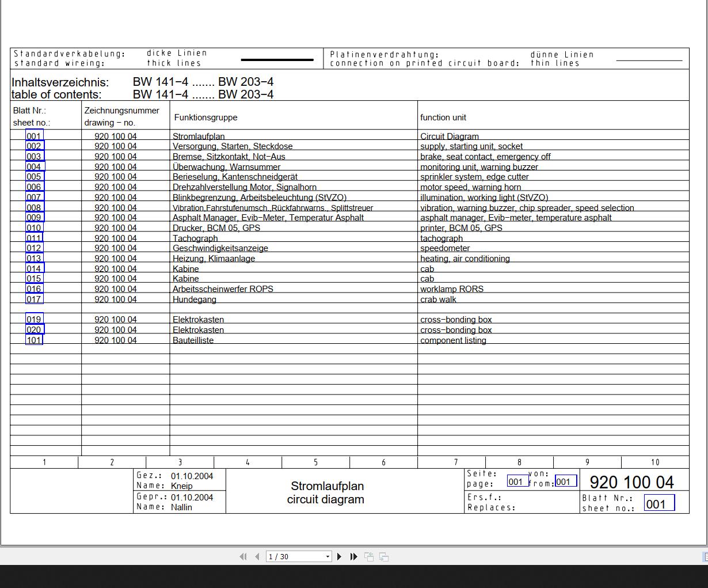This screenshot has height=588, width=708.
Task: Click the next view icon
Action: click(x=384, y=556)
